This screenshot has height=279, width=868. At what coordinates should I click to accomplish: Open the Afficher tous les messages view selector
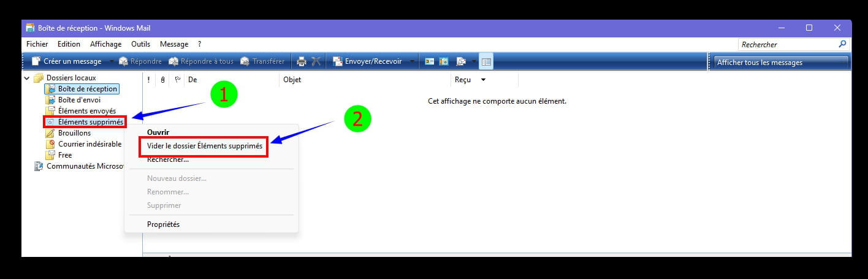(782, 62)
